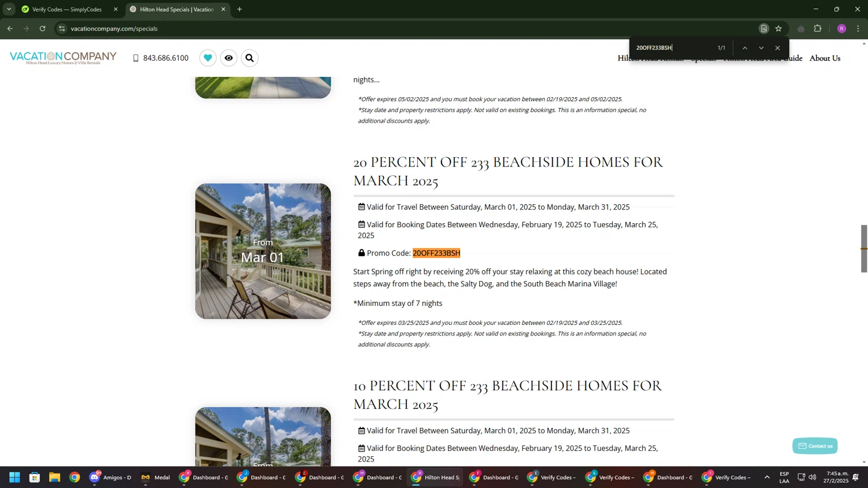Bookmark this page with the star

coord(778,28)
